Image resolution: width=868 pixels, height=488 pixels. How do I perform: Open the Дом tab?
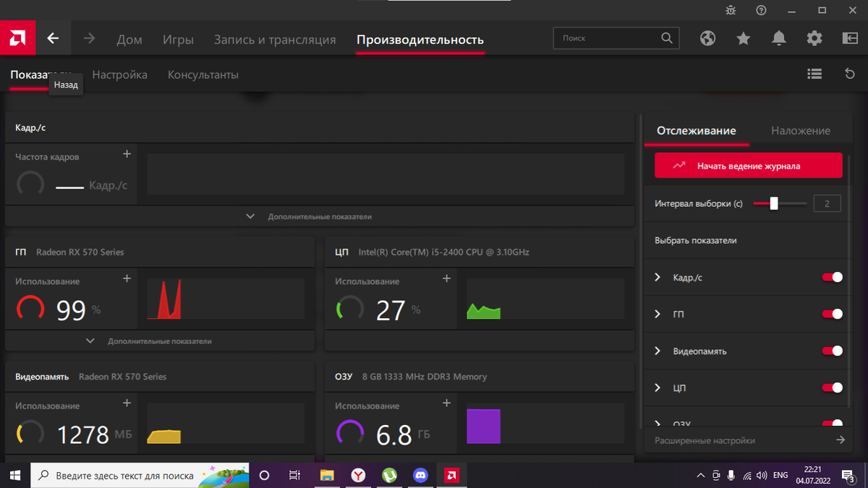coord(129,40)
